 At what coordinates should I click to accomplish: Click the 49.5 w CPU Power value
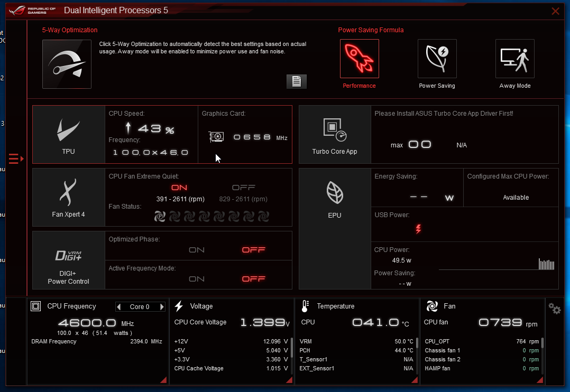pyautogui.click(x=402, y=260)
